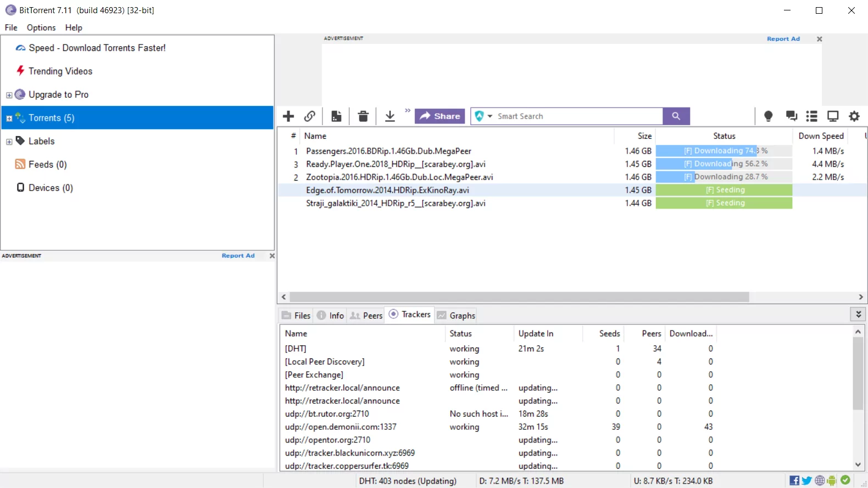Click the lightbulb icon in the toolbar

point(769,116)
